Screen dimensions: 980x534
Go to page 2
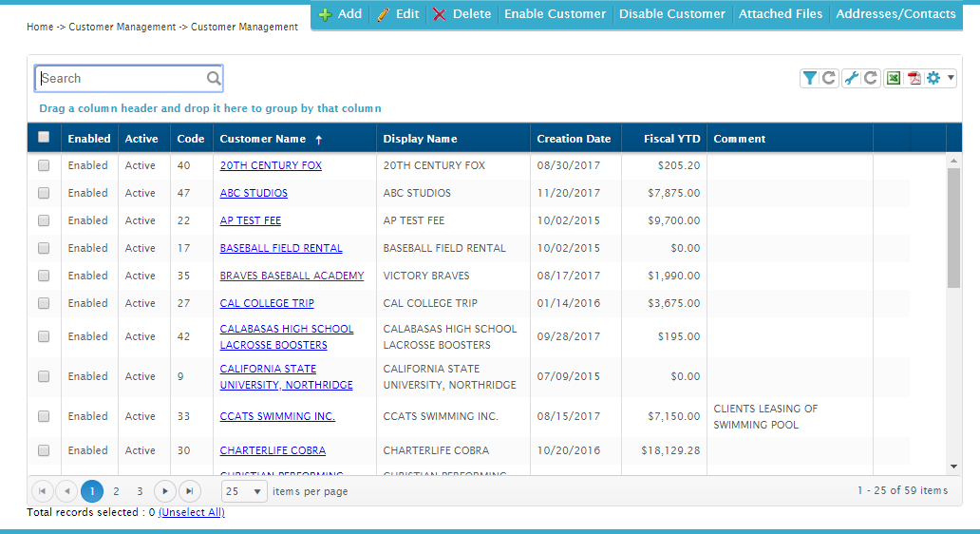coord(116,491)
